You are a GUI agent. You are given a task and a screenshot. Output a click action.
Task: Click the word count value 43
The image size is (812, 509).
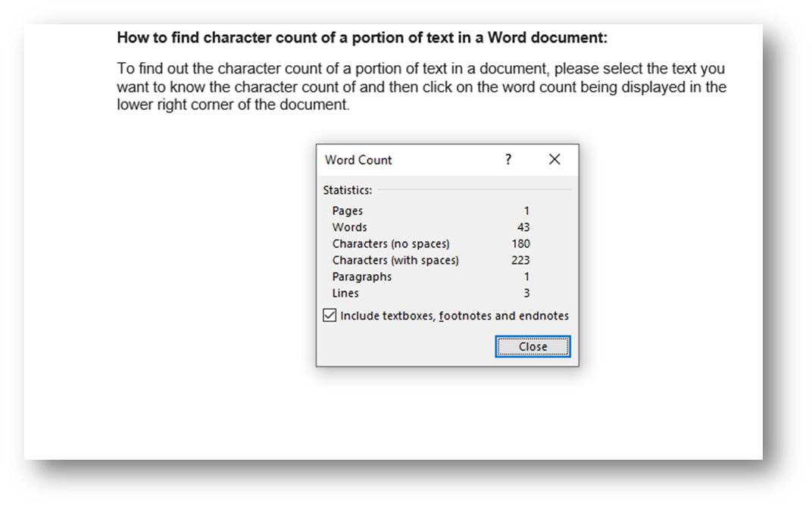tap(523, 227)
